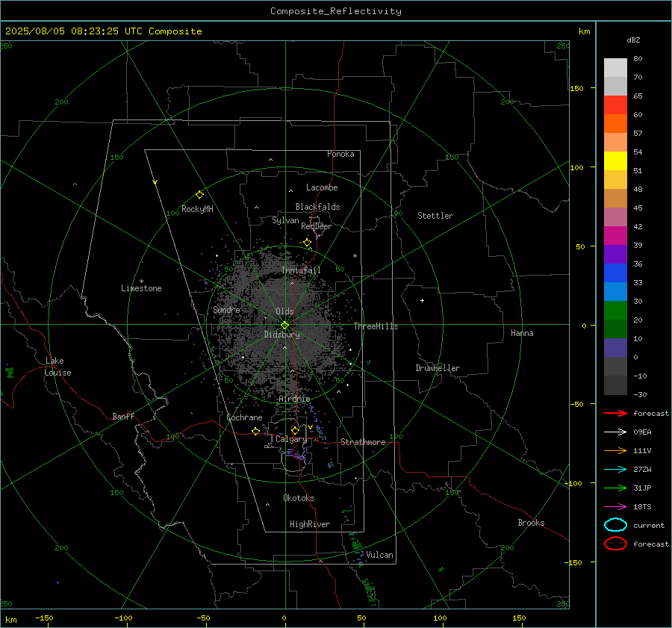Viewport: 672px width, 628px height.
Task: Click the Blackfalds label
Action: 317,207
